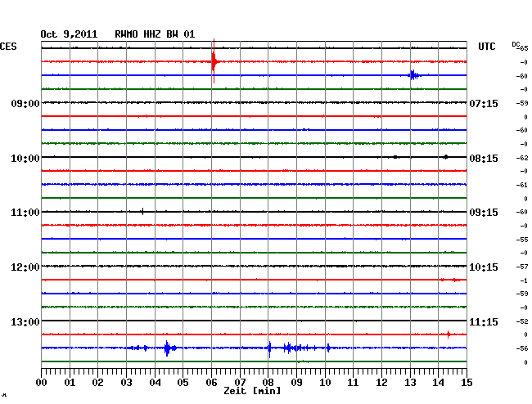Click the 00 minute axis tick label

(42, 383)
